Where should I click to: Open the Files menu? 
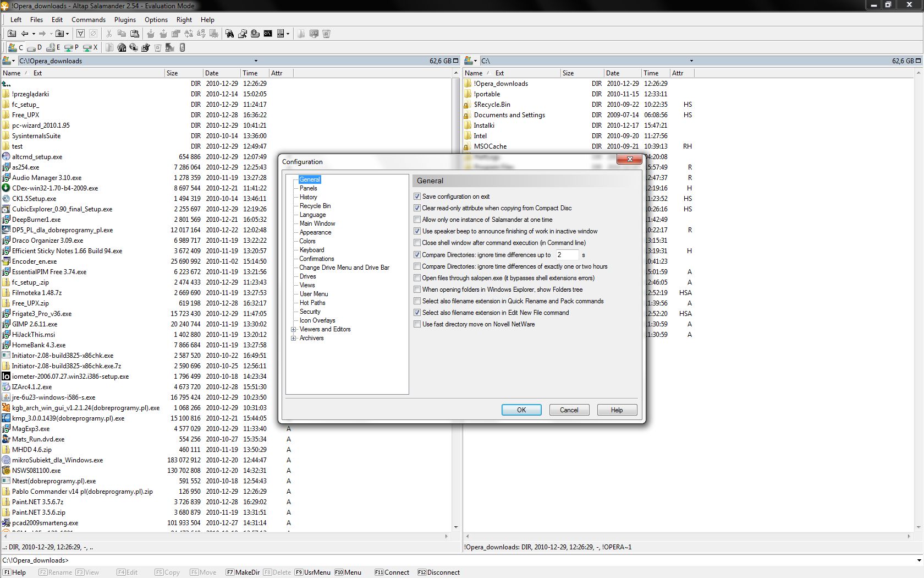[36, 20]
